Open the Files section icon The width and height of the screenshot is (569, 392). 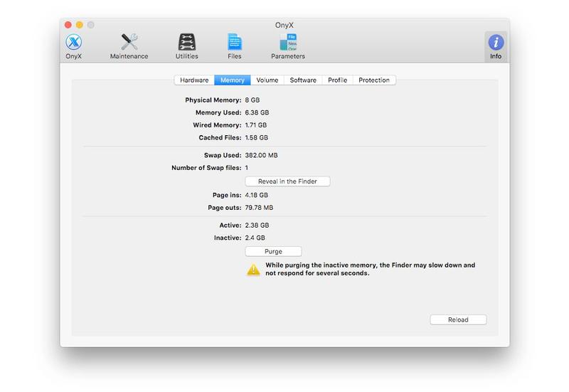click(235, 46)
